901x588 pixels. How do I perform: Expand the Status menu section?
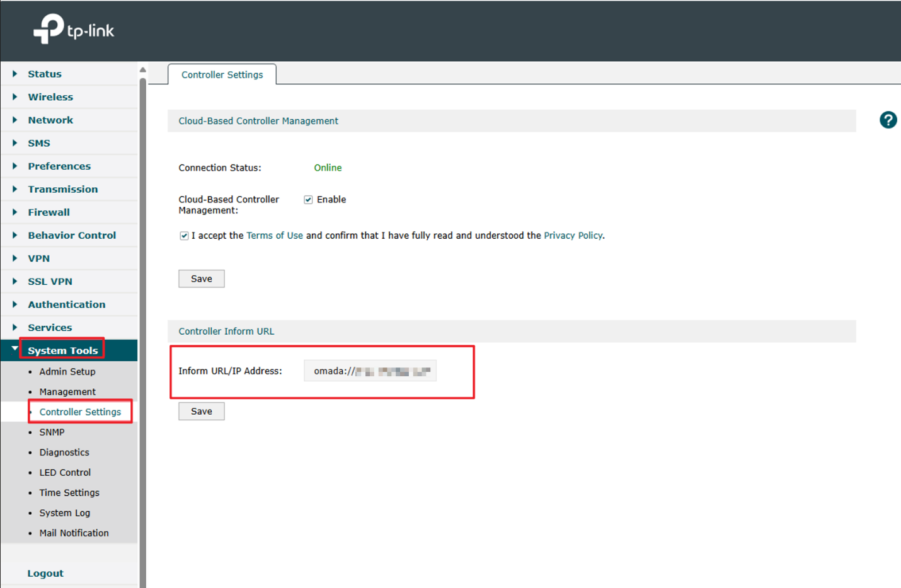(44, 74)
